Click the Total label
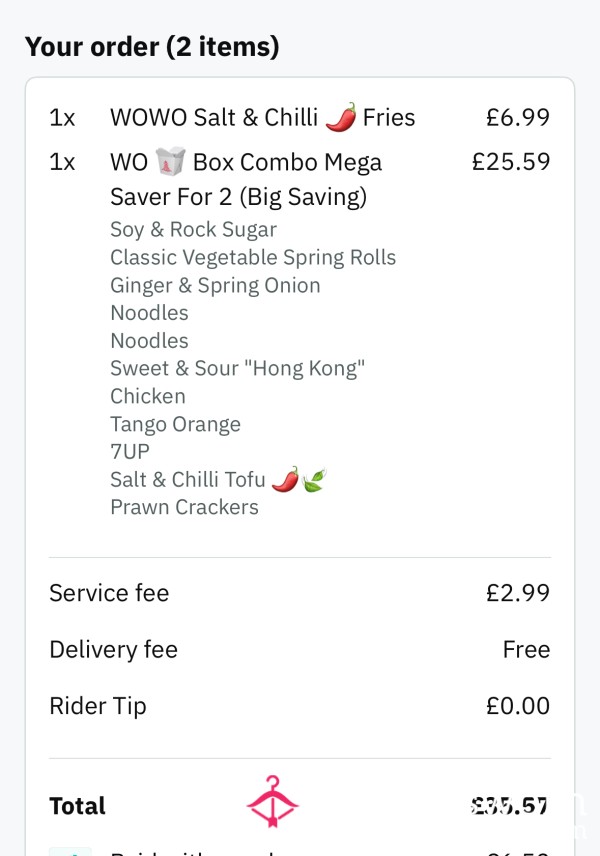This screenshot has width=600, height=856. (x=78, y=806)
